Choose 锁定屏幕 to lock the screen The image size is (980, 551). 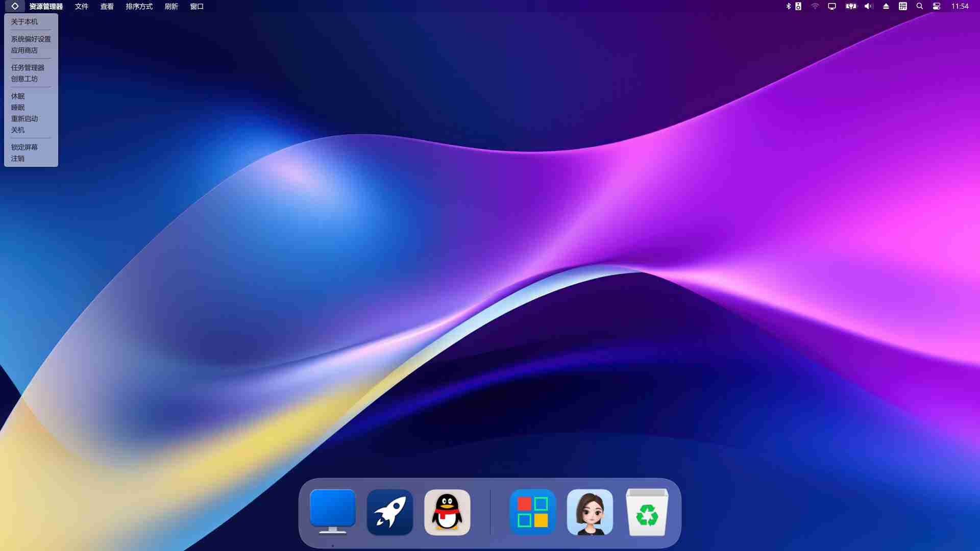(25, 147)
